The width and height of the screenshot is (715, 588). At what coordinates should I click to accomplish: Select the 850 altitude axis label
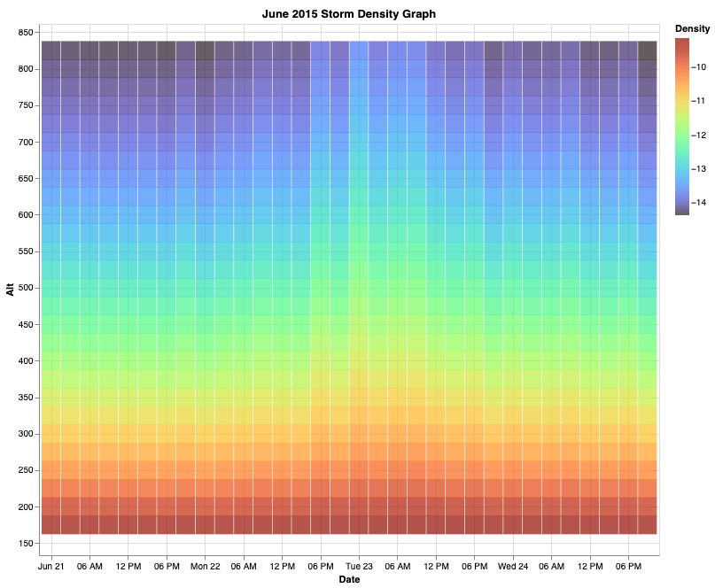pyautogui.click(x=25, y=33)
